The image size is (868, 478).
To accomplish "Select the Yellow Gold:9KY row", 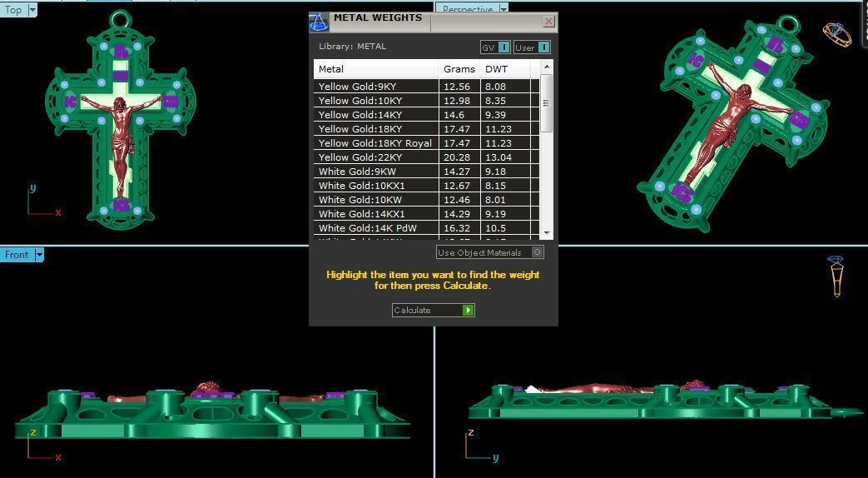I will click(x=426, y=87).
